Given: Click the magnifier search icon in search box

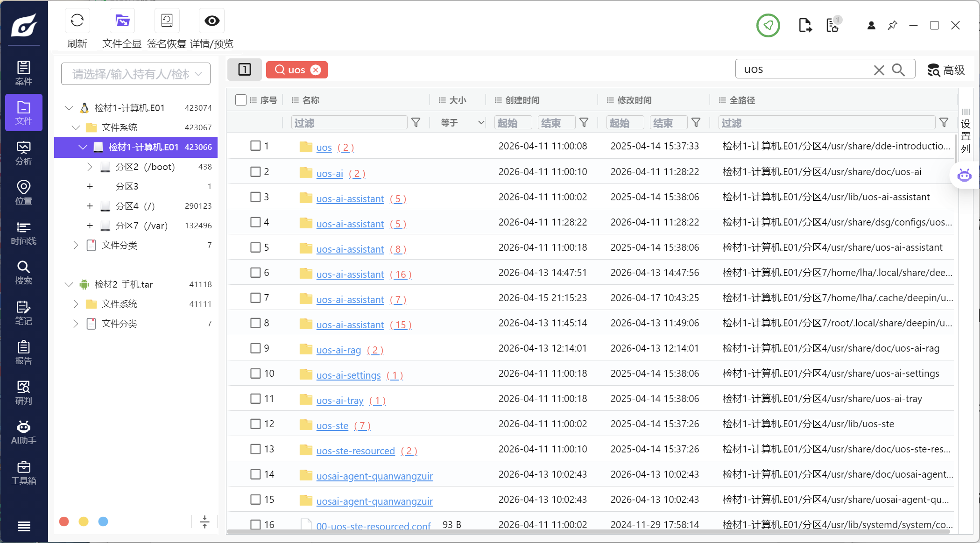Looking at the screenshot, I should (898, 70).
